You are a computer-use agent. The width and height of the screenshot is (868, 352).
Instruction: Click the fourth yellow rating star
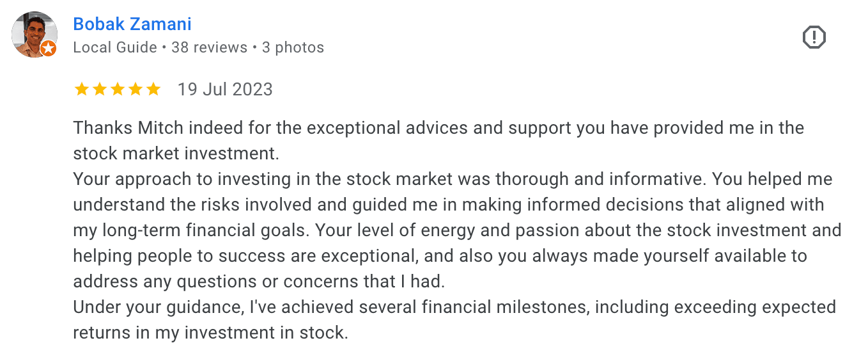[136, 89]
